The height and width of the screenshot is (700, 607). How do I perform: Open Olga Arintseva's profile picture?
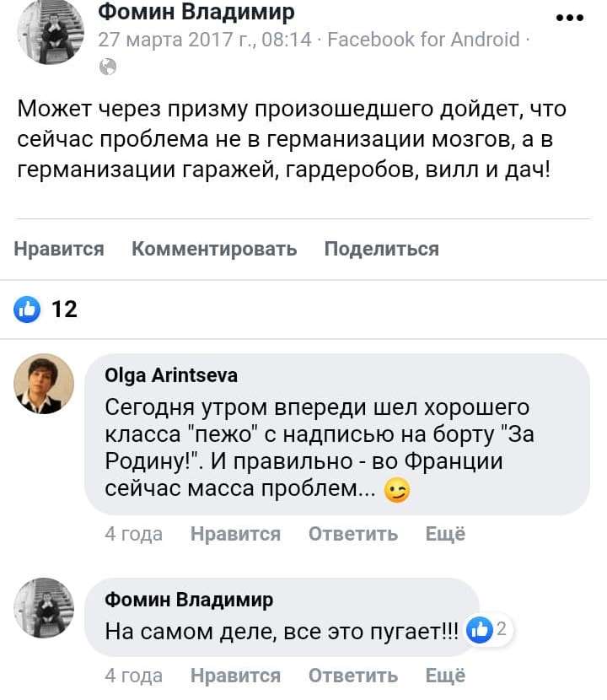[x=44, y=384]
